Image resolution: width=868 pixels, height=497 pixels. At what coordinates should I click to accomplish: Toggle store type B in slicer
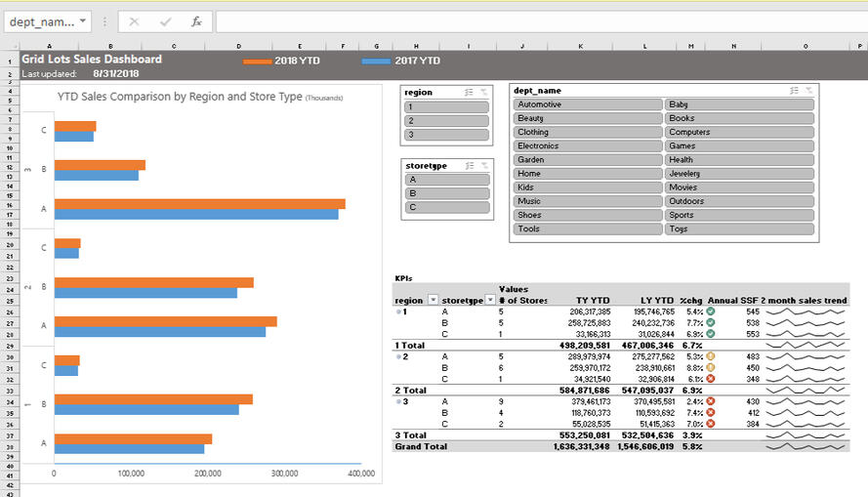(446, 193)
